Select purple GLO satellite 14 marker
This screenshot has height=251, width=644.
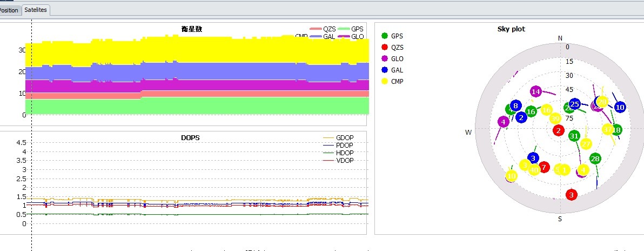pos(535,92)
